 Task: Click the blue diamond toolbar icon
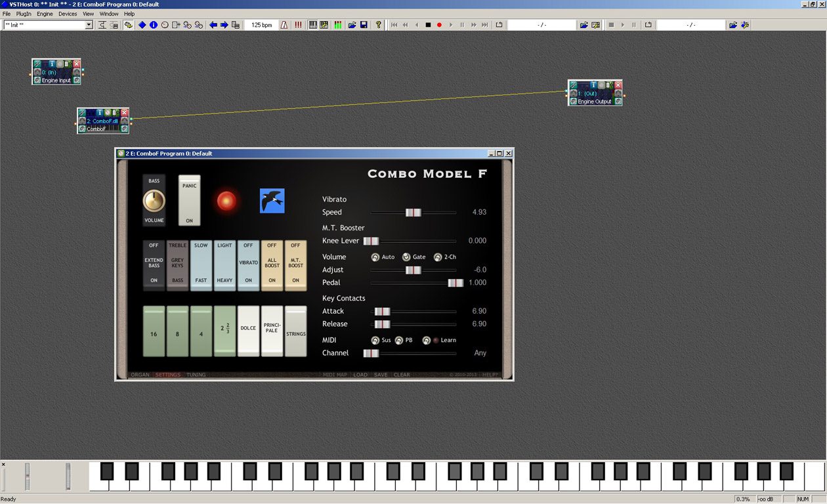(142, 25)
